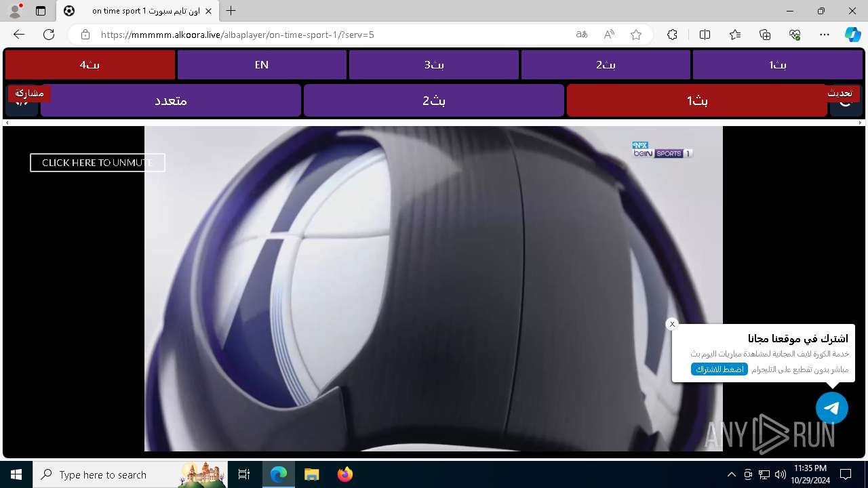Open the browser profile icon
The width and height of the screenshot is (868, 488).
pyautogui.click(x=15, y=11)
